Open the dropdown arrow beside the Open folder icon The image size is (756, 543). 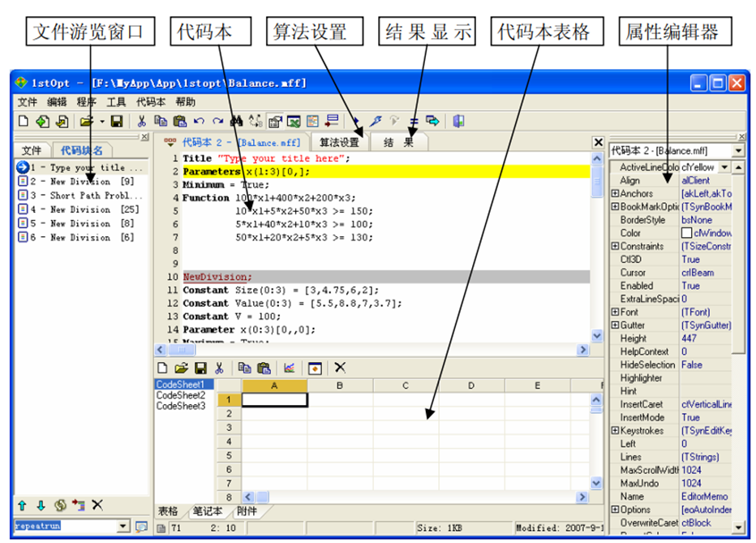click(x=101, y=122)
